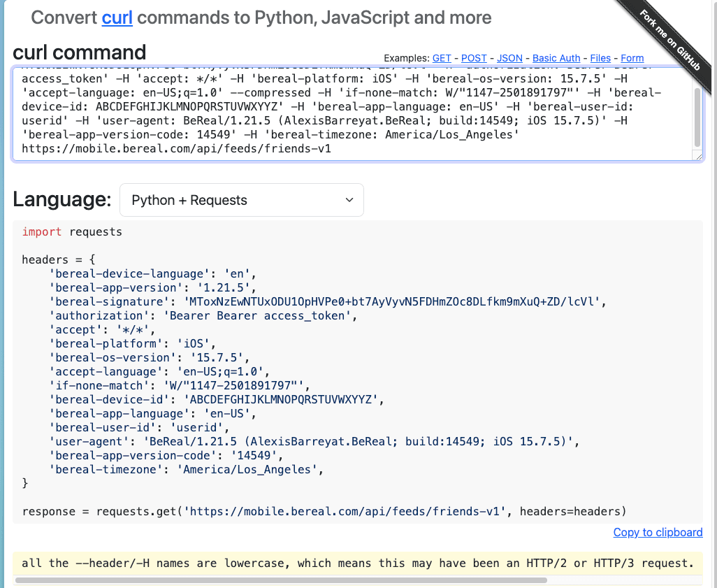
Task: Click the 'bereal-app-version-code' header line
Action: pyautogui.click(x=166, y=456)
